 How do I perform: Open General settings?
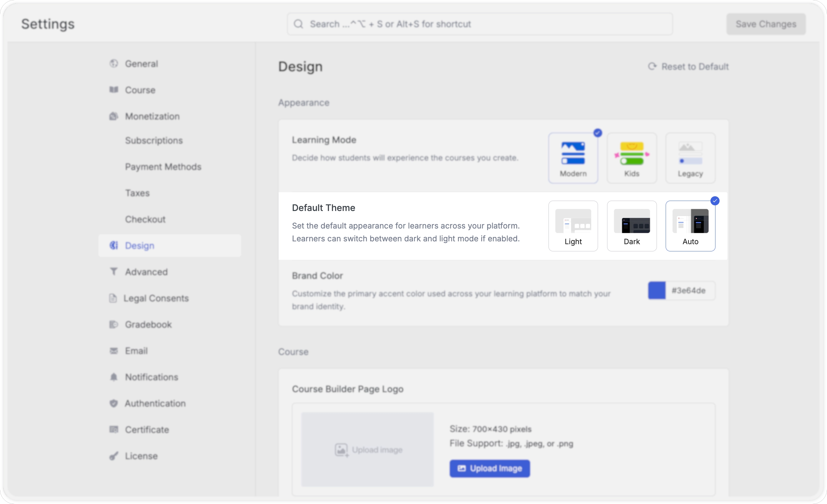point(169,63)
